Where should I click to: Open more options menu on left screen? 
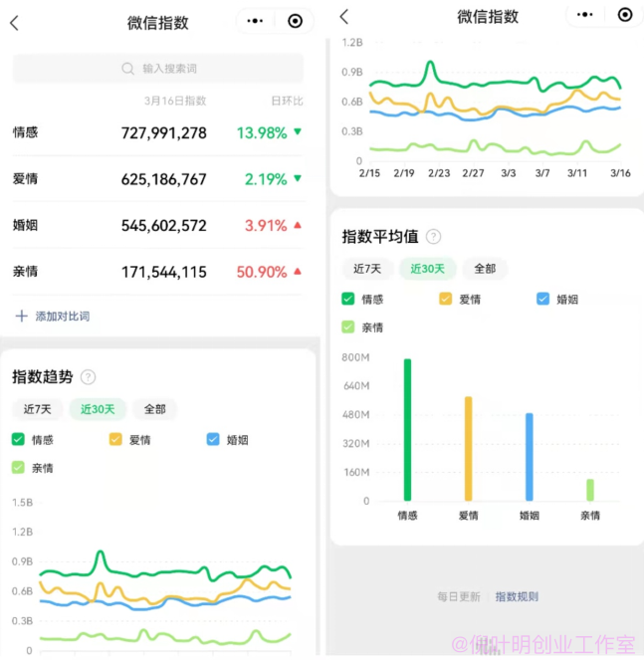click(255, 21)
